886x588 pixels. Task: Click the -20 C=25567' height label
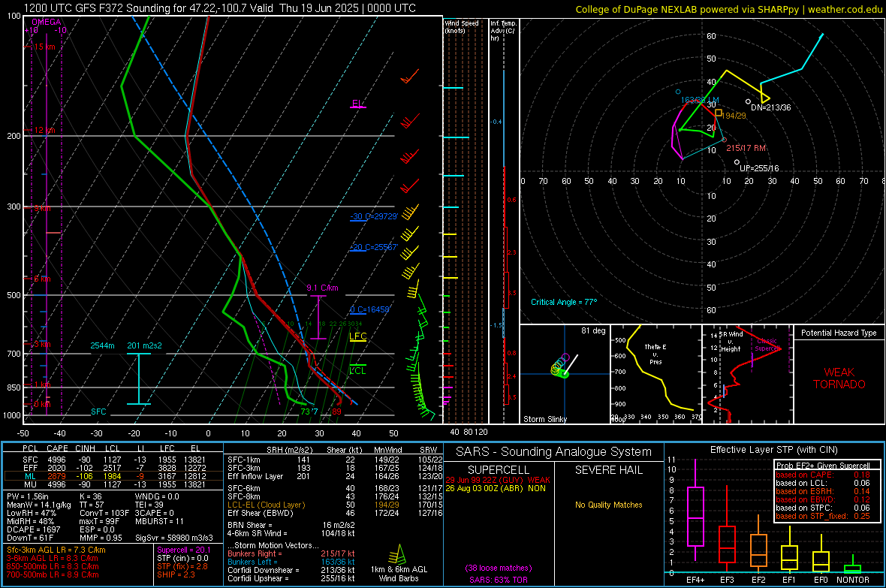tap(374, 247)
